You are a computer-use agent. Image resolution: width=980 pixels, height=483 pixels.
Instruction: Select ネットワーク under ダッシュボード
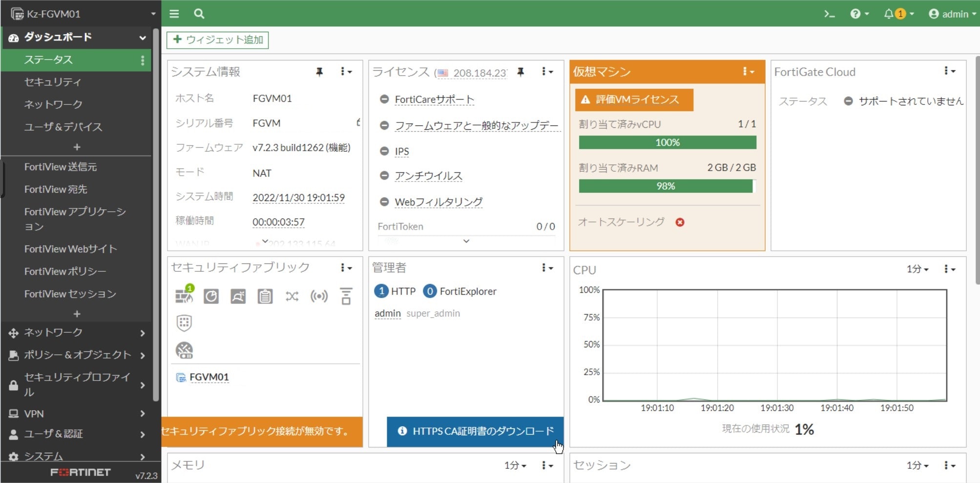[x=53, y=104]
